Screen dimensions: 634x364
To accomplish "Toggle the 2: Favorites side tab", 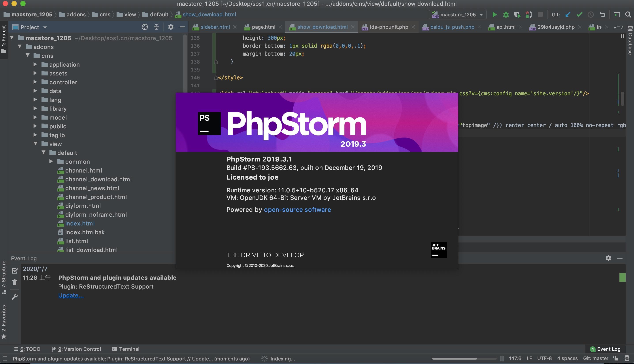I will [4, 322].
